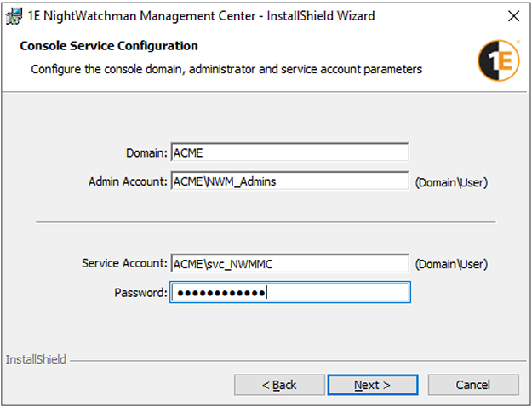Select the Service Account text box

pyautogui.click(x=289, y=264)
